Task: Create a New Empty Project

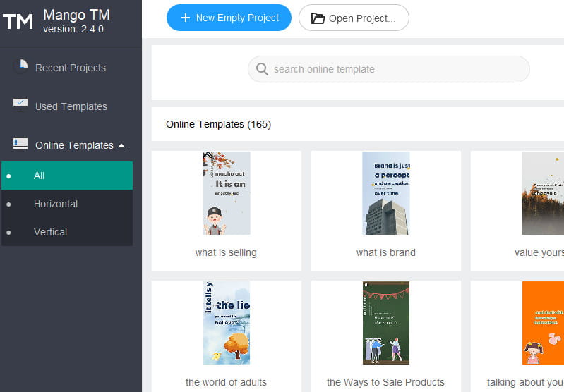Action: (x=229, y=18)
